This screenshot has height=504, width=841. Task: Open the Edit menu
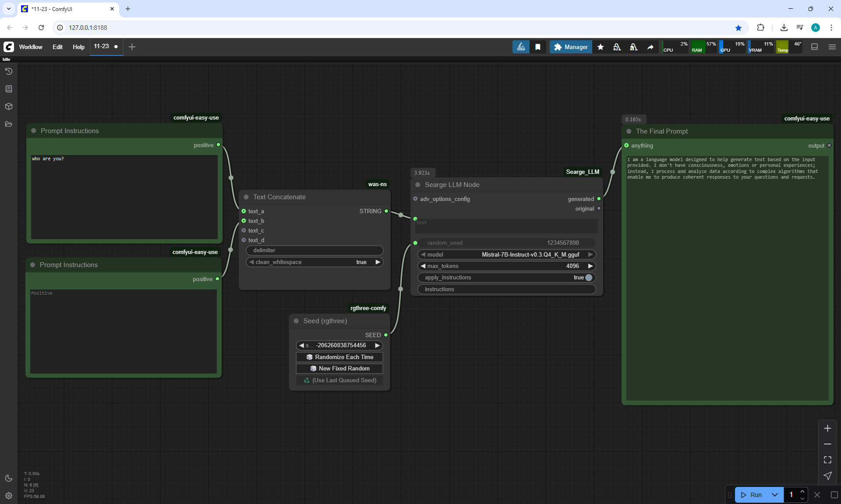tap(57, 47)
